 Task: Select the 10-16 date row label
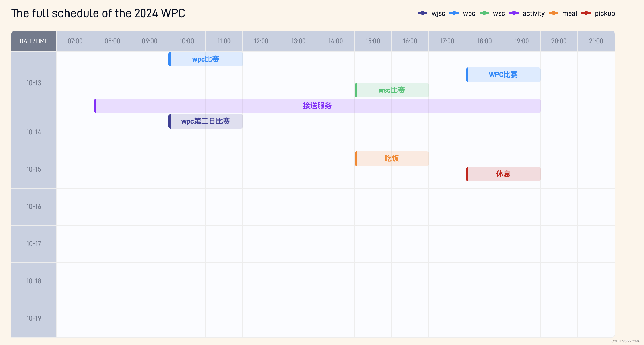tap(34, 207)
